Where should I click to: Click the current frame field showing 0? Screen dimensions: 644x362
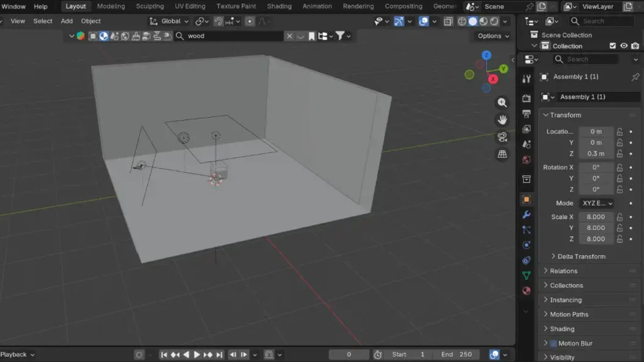348,354
